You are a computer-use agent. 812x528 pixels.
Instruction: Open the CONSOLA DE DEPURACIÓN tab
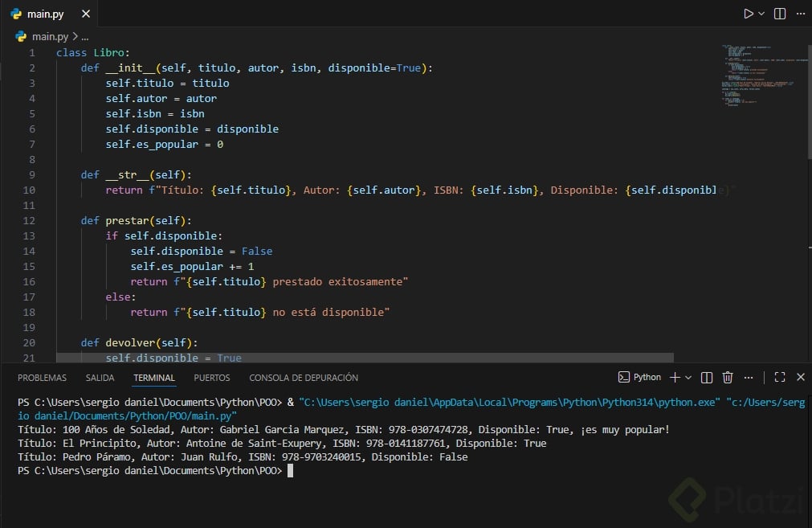[x=304, y=378]
